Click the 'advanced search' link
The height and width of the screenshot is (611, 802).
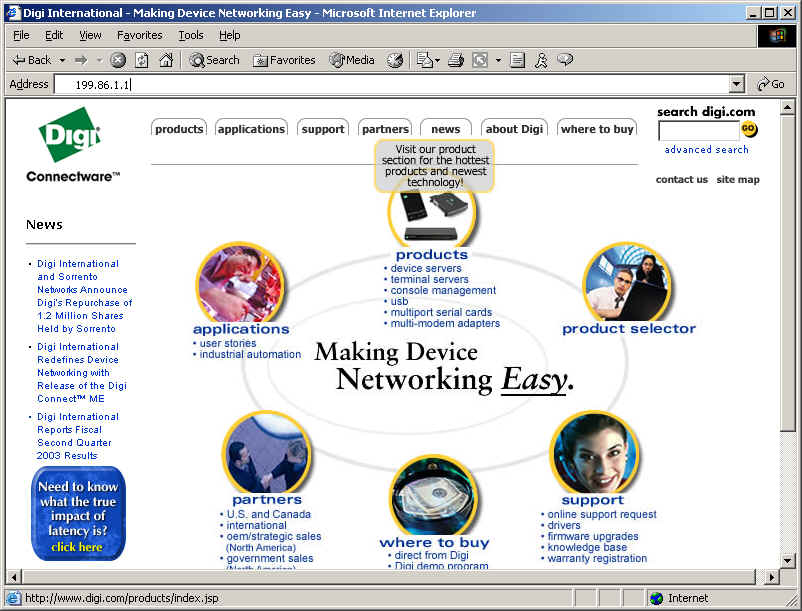(706, 150)
